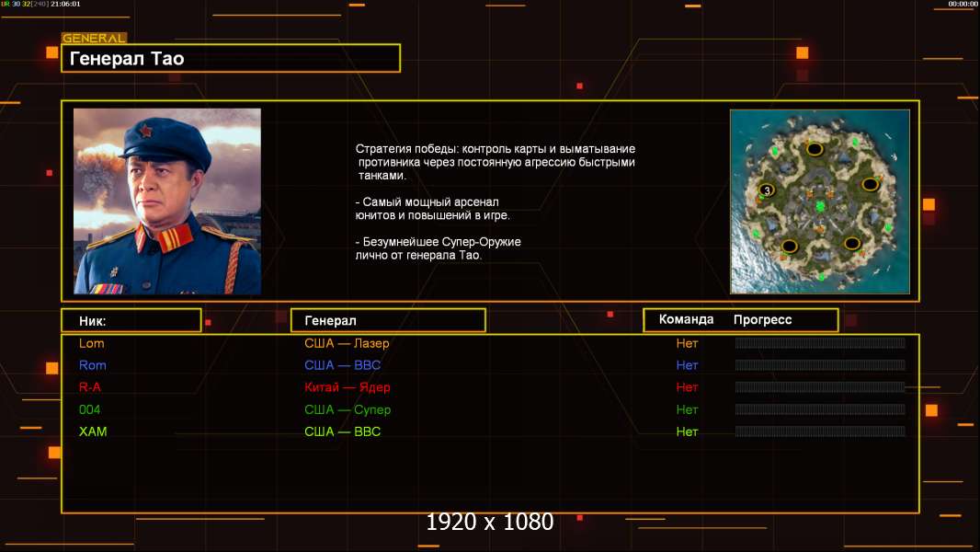The width and height of the screenshot is (980, 552).
Task: Select player nickname XAM
Action: [93, 431]
